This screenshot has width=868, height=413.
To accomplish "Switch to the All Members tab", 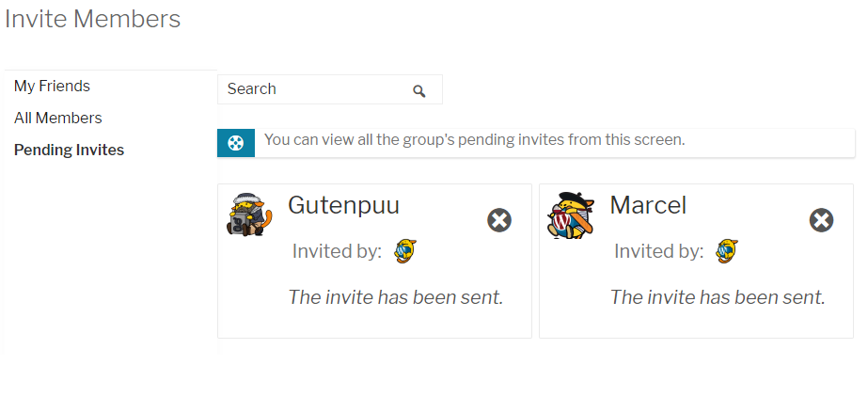I will tap(58, 118).
